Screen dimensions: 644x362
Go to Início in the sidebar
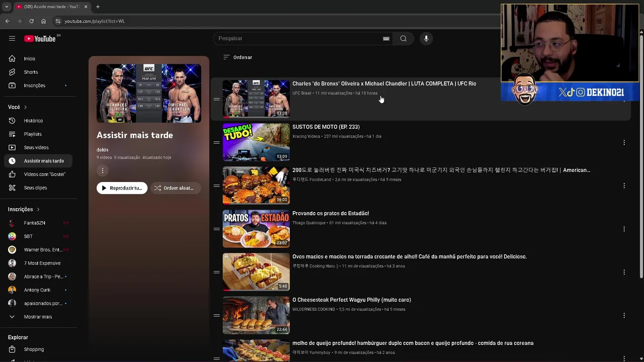tap(39, 59)
